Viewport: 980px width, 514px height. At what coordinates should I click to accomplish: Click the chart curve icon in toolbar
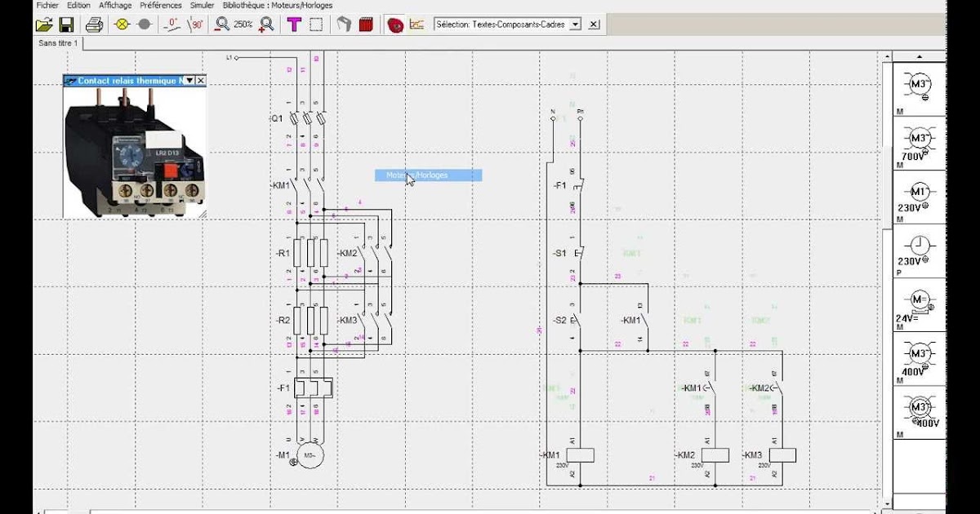click(x=417, y=24)
